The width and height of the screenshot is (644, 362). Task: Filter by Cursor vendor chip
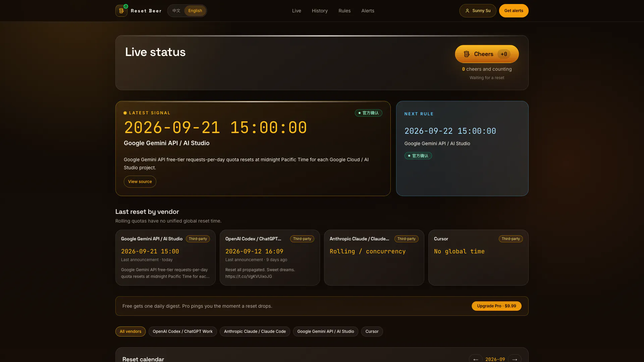click(x=372, y=331)
